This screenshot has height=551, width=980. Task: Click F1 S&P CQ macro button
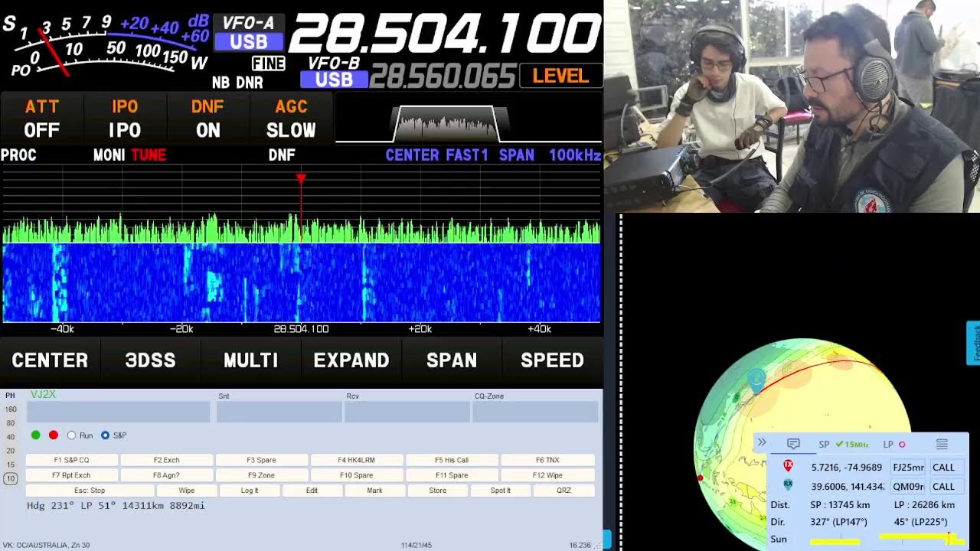71,460
